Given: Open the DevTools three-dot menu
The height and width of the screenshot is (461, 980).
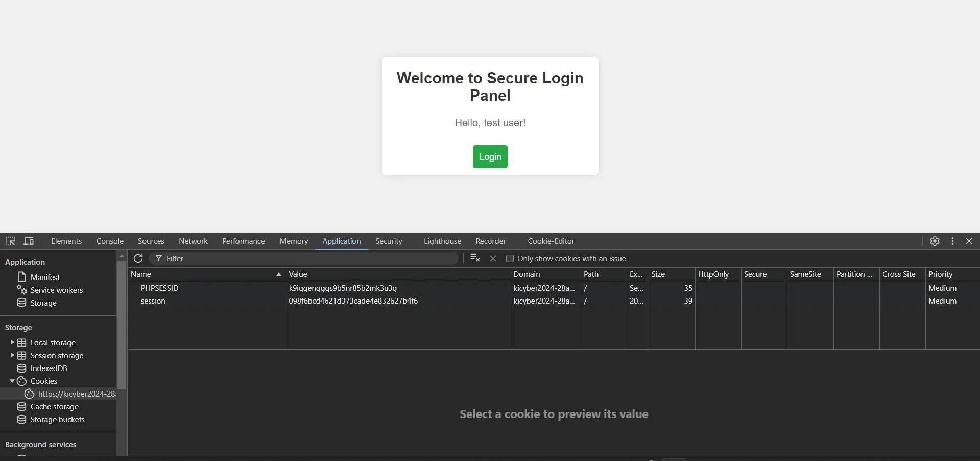Looking at the screenshot, I should [952, 241].
